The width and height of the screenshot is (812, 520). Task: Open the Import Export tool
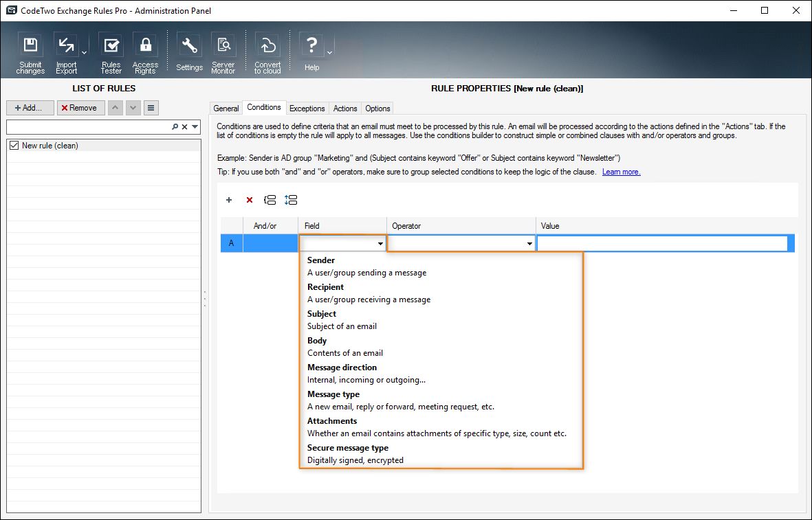tap(66, 54)
